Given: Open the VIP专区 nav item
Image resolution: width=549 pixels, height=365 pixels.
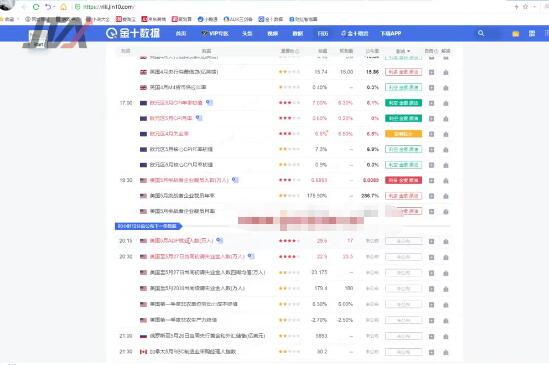Looking at the screenshot, I should (x=215, y=34).
